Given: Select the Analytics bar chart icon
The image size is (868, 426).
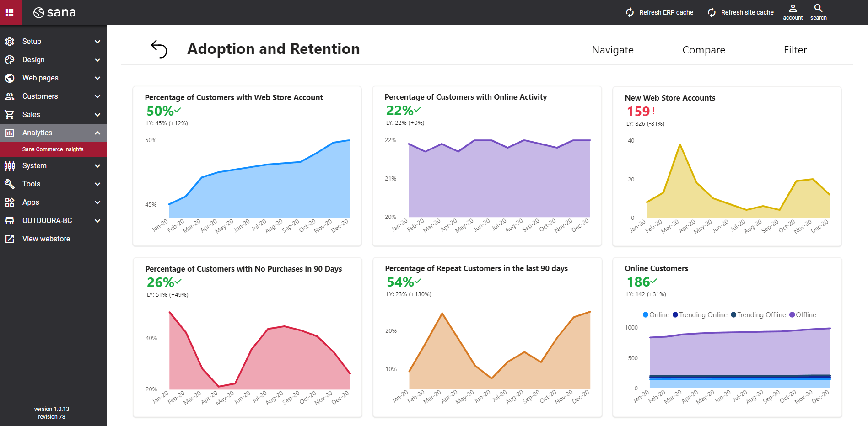Looking at the screenshot, I should tap(10, 133).
